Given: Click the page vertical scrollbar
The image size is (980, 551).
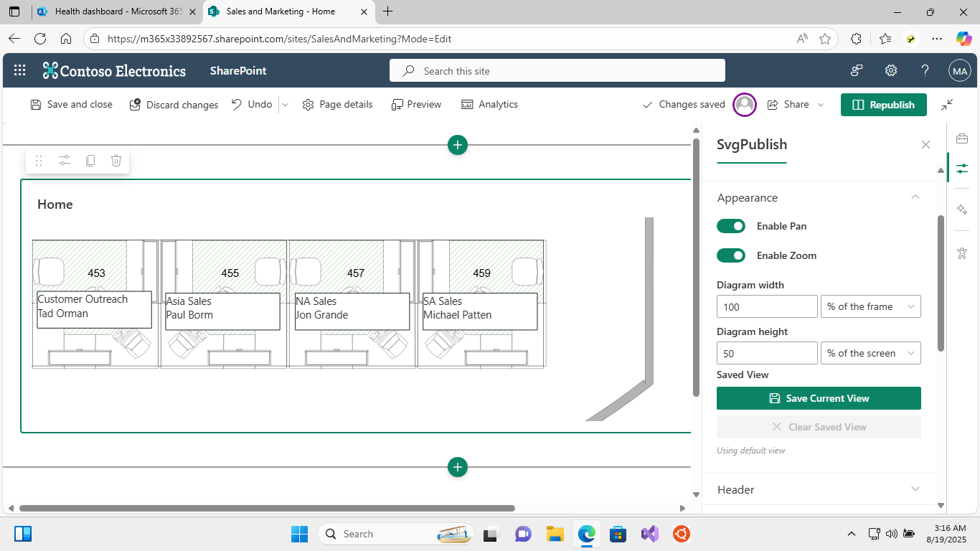Looking at the screenshot, I should click(x=696, y=267).
